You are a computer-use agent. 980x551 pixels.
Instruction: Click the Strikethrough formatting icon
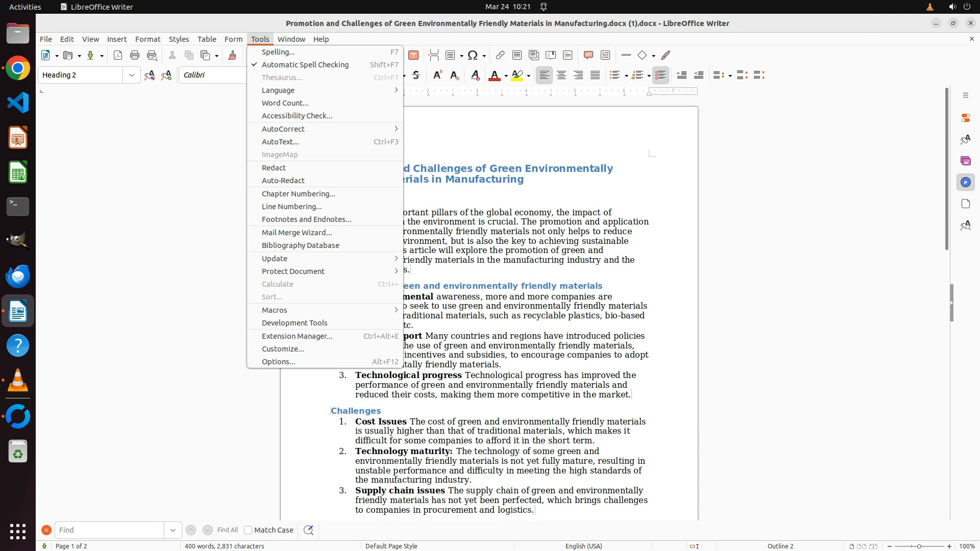(x=416, y=75)
